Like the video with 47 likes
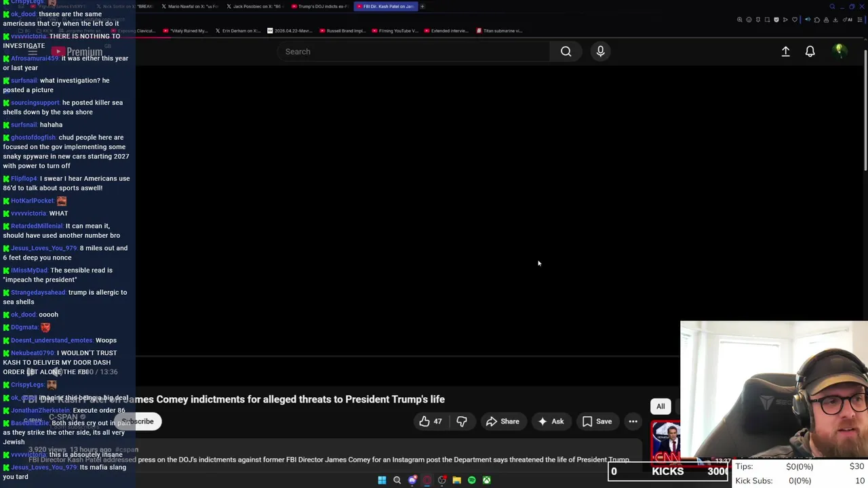 (x=431, y=422)
